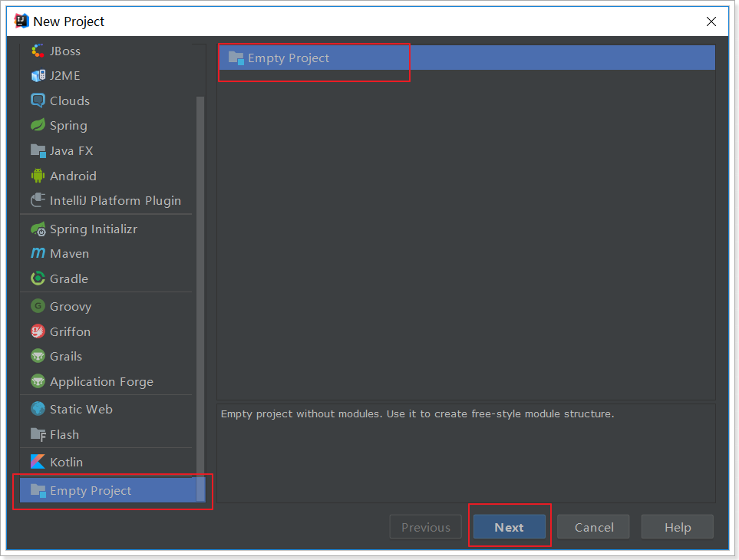This screenshot has width=739, height=560.
Task: Choose IntelliJ Platform Plugin type
Action: point(107,200)
